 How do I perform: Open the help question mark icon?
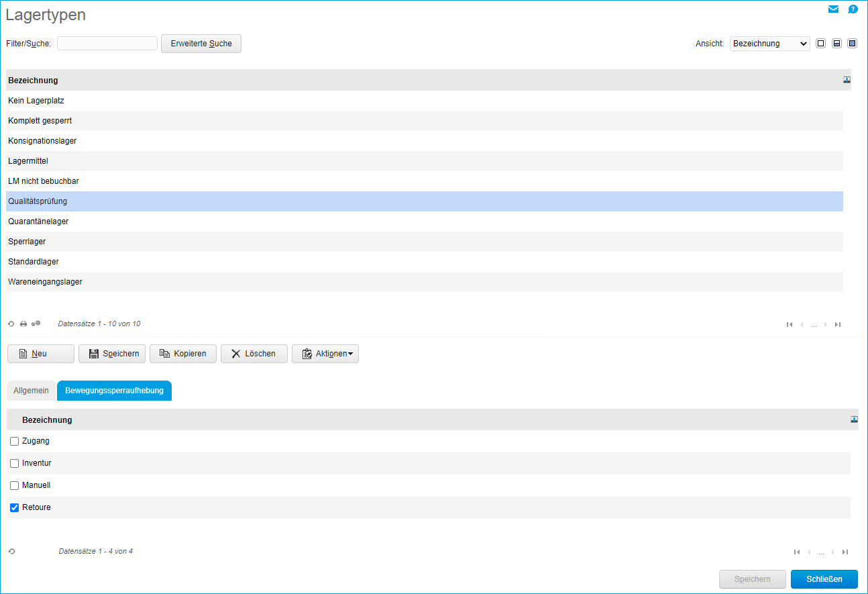[x=853, y=9]
